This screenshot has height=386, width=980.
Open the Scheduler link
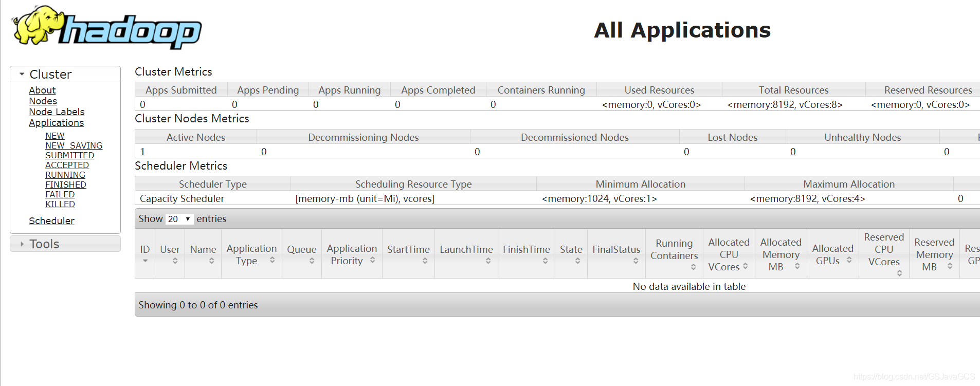(x=51, y=220)
